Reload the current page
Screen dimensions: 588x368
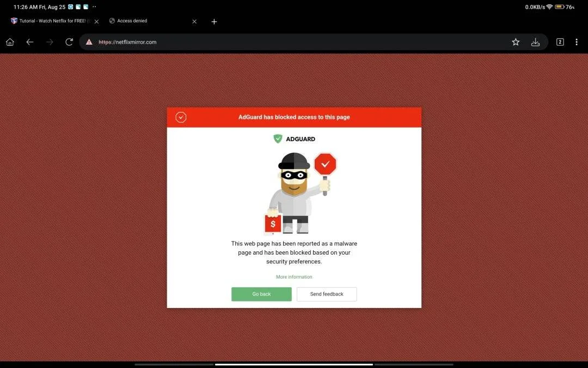pyautogui.click(x=69, y=42)
